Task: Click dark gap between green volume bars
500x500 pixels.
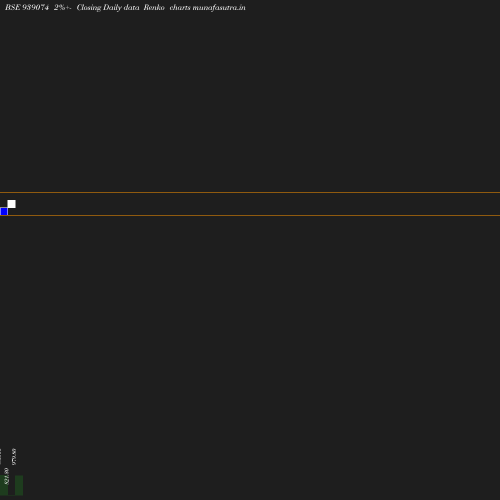Action: click(11, 485)
